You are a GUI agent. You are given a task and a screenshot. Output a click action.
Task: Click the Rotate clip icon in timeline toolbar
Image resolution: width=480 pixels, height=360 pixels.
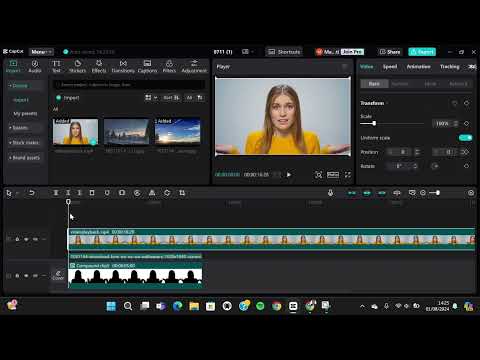(167, 193)
